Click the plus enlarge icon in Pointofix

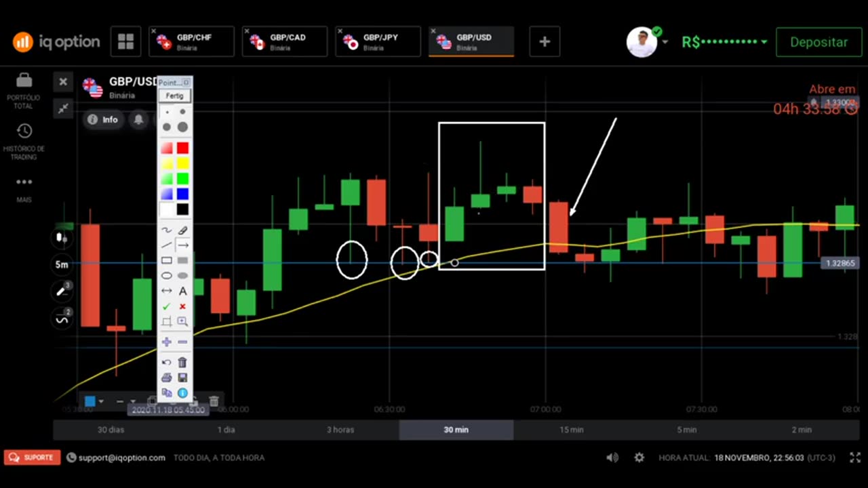pos(166,342)
